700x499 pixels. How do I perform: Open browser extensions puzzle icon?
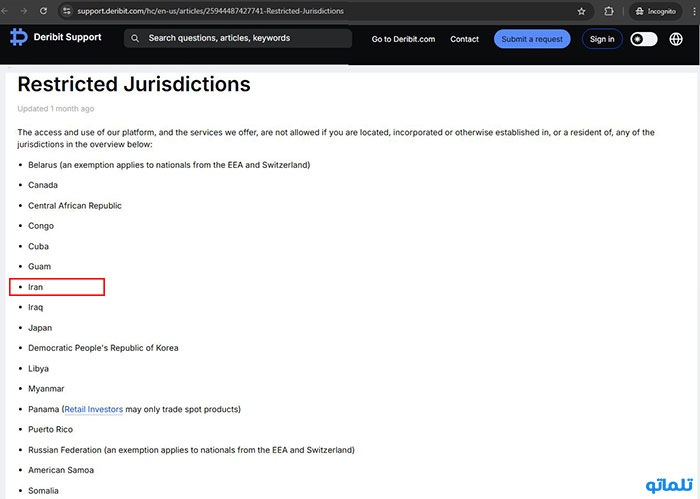click(x=608, y=11)
